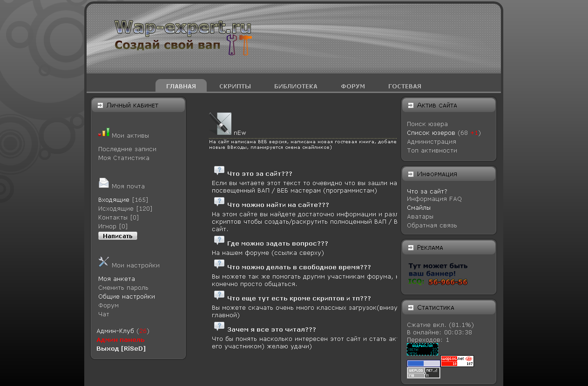Viewport: 588px width, 386px height.
Task: Click question icon next to Где можно задать вопрос
Action: click(219, 240)
